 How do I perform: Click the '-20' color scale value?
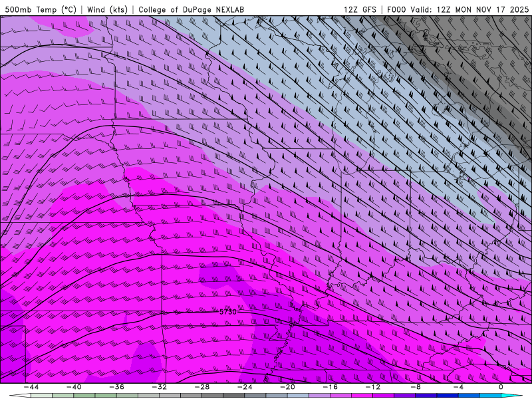[x=287, y=387]
